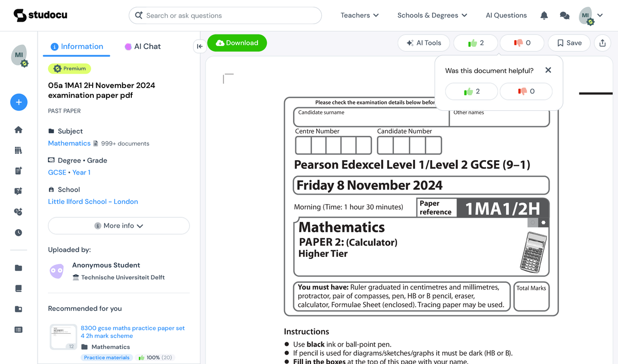Click the blue plus create icon
Image resolution: width=618 pixels, height=364 pixels.
(x=19, y=102)
